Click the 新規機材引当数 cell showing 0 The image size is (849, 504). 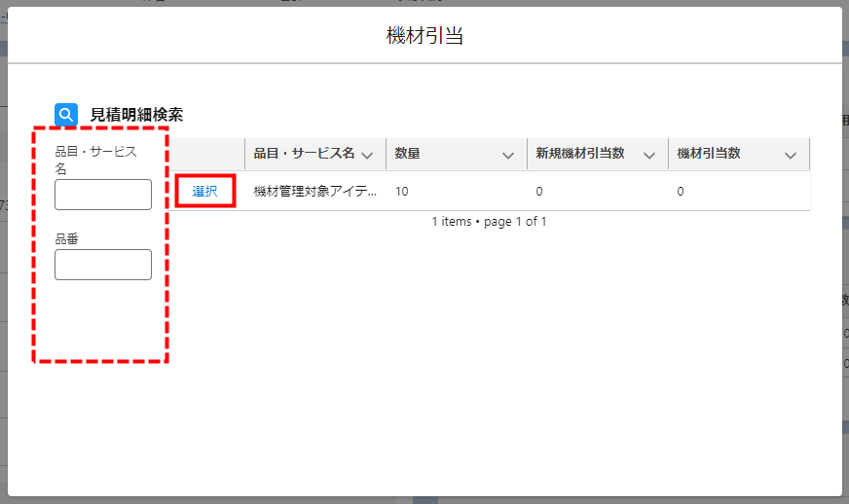[x=538, y=192]
